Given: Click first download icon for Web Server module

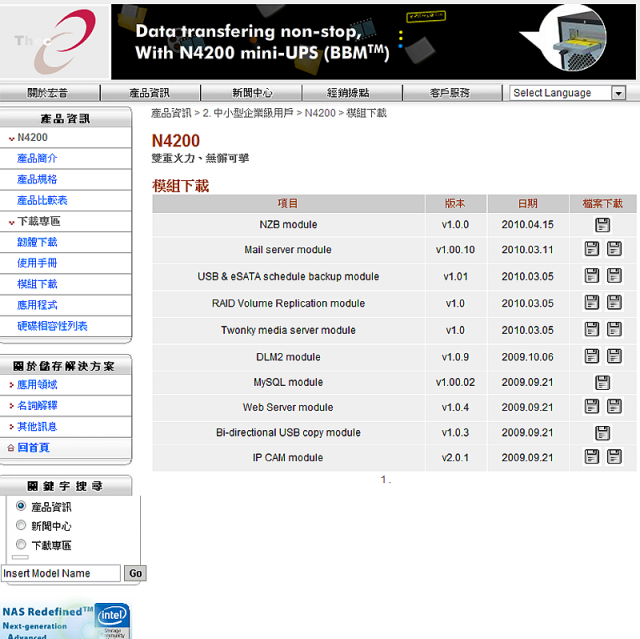Looking at the screenshot, I should (x=592, y=406).
